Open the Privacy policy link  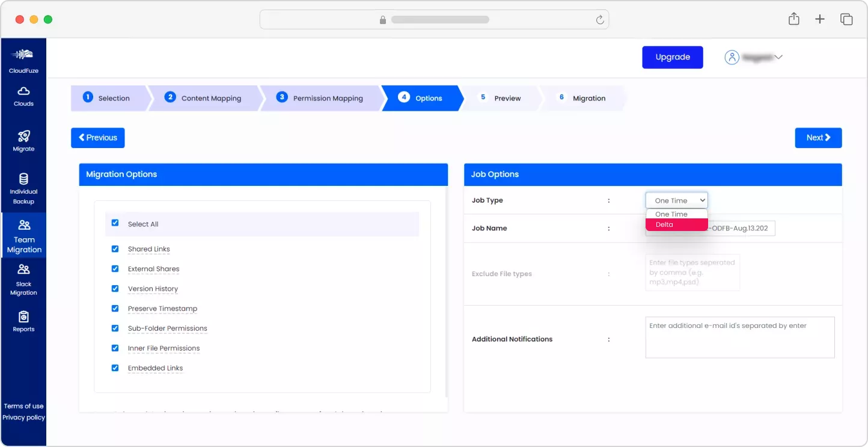23,418
